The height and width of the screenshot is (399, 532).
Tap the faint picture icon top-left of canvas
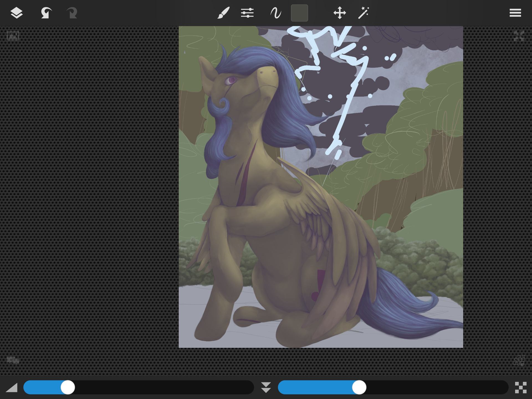13,36
